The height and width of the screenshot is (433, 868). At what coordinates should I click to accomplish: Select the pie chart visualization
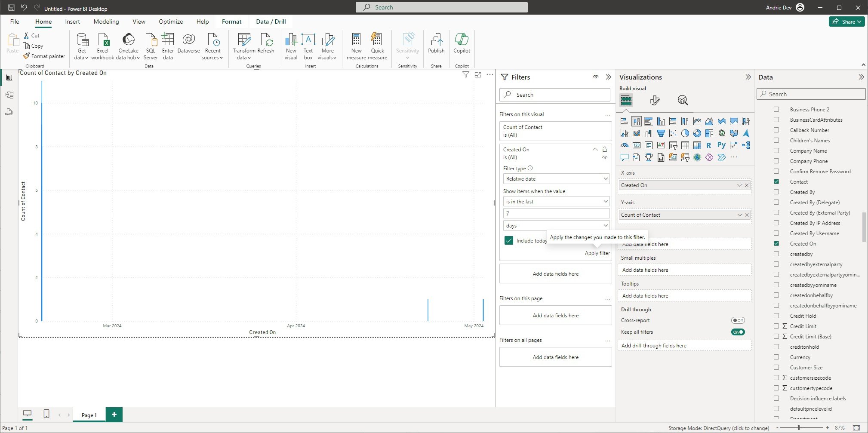[685, 133]
